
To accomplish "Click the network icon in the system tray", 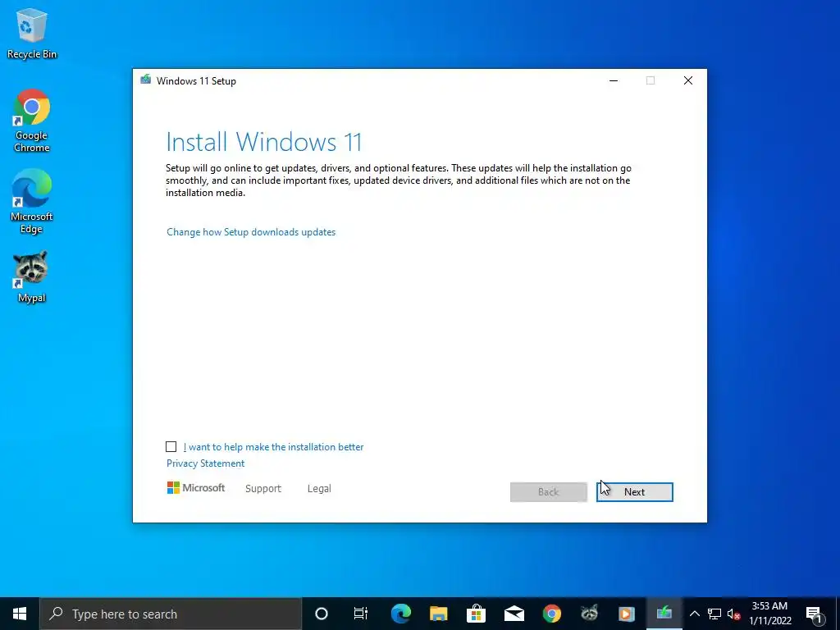I will pyautogui.click(x=714, y=614).
